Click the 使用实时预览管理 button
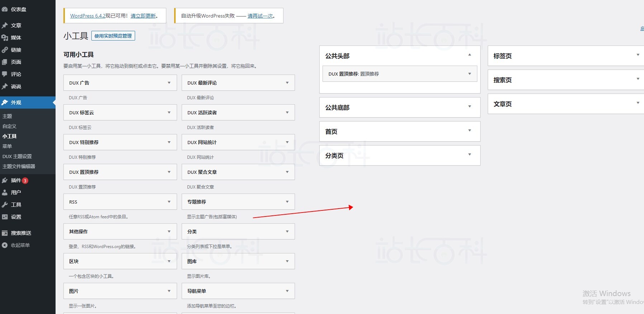644x314 pixels. coord(113,36)
